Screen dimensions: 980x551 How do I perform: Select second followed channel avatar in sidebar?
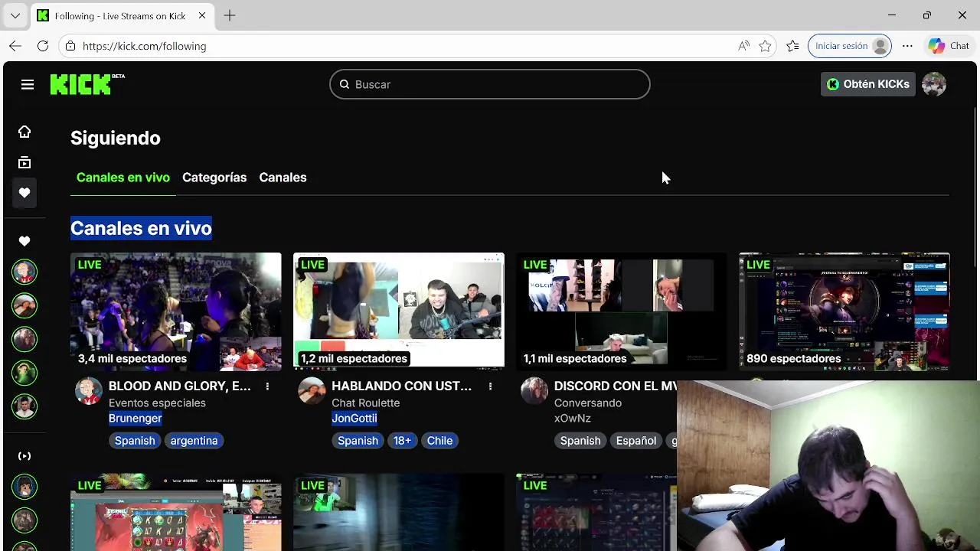coord(24,305)
